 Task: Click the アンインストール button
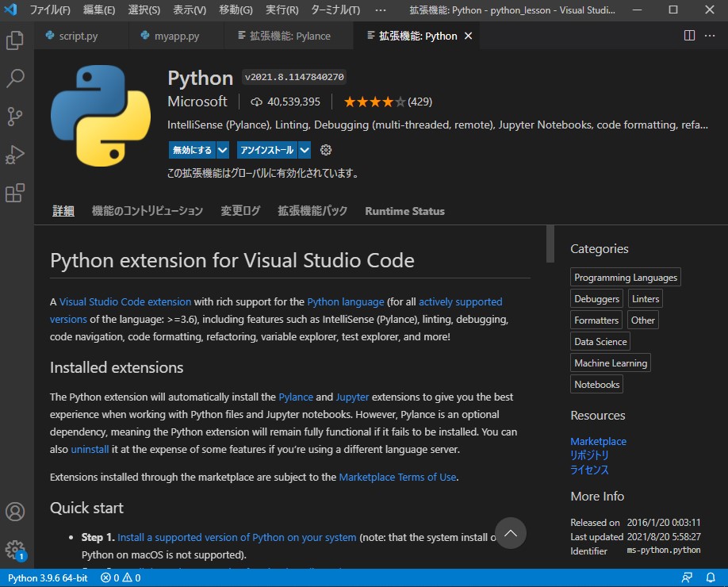267,150
